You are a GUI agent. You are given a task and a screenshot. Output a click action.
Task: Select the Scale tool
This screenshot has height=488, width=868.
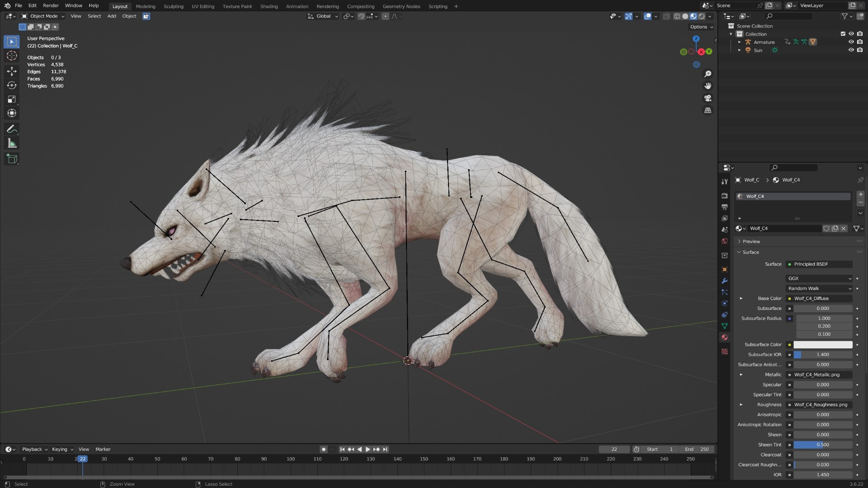[x=12, y=99]
